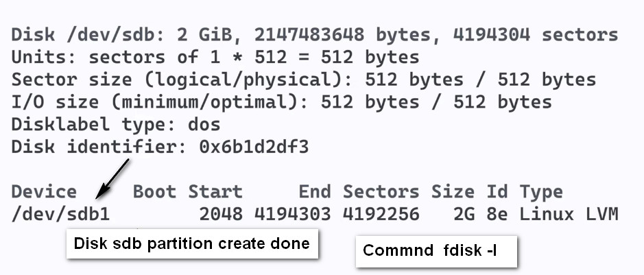Click the disk identifier value 0x6b1d2df3
This screenshot has height=275, width=644.
coord(254,147)
